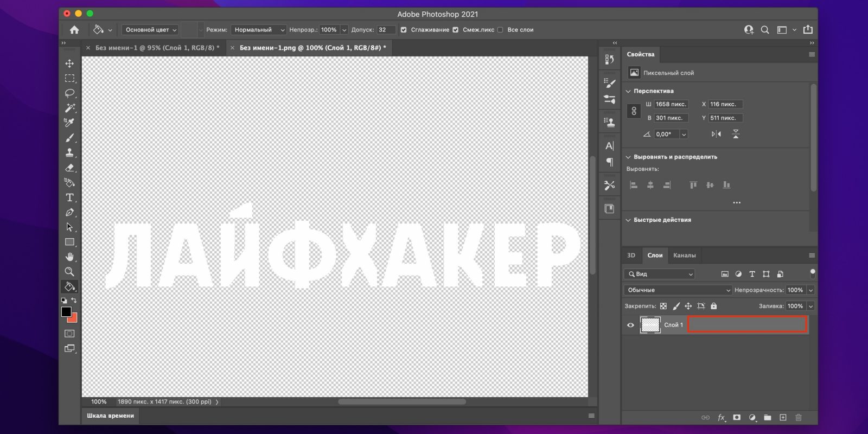Select the Move tool
This screenshot has height=434, width=868.
69,63
